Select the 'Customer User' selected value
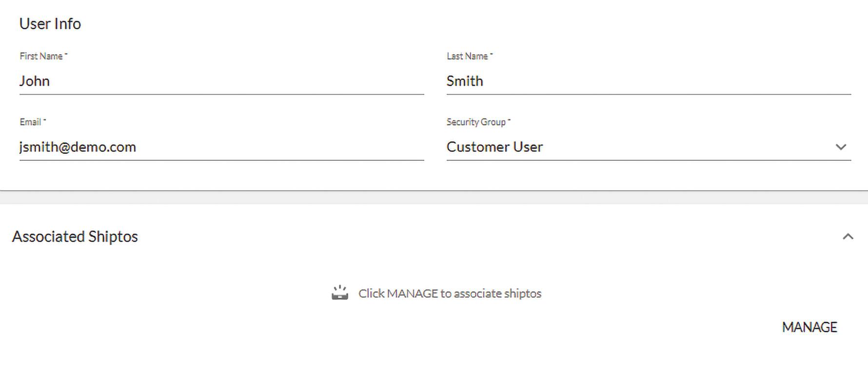This screenshot has width=868, height=377. click(x=494, y=147)
